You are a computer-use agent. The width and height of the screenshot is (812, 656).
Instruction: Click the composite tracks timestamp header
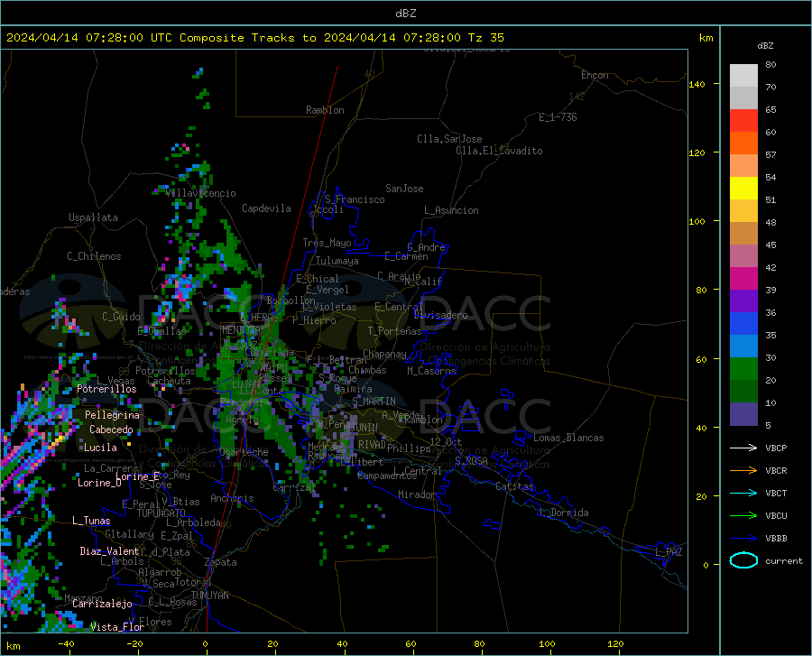pos(254,38)
